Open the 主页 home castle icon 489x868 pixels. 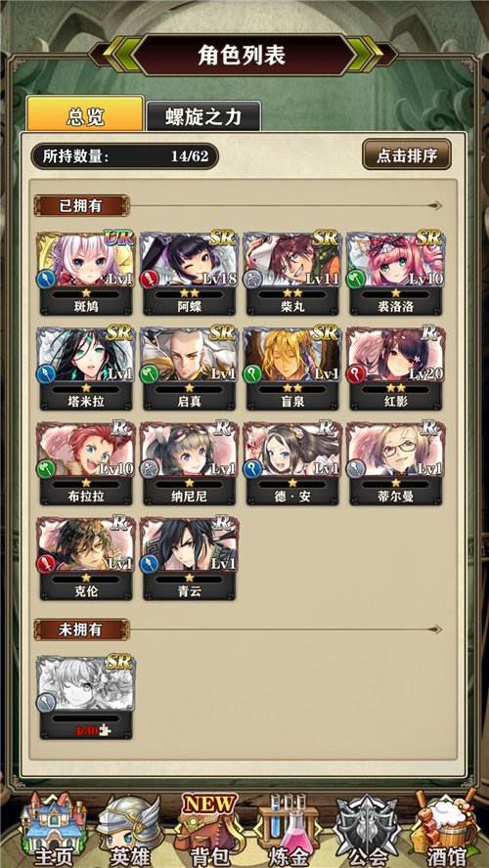coord(54,830)
